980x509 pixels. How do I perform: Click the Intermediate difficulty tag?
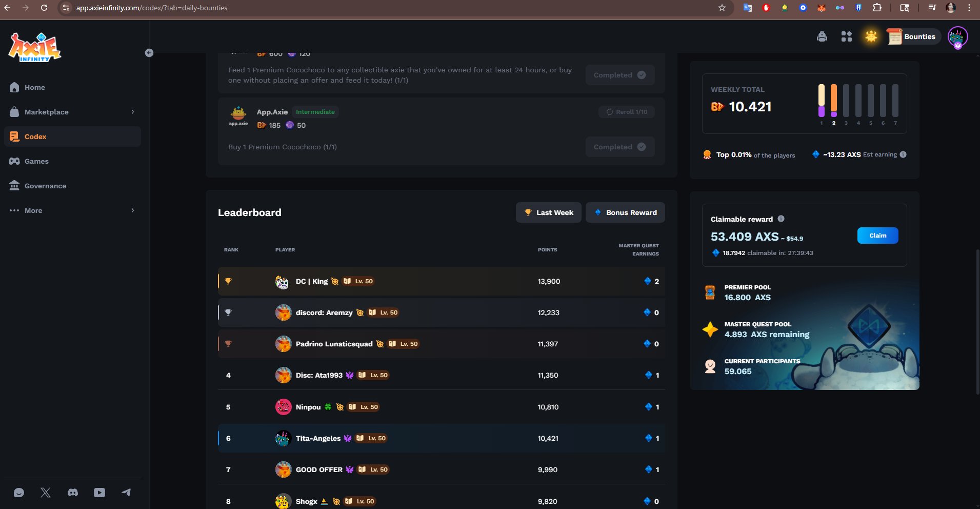[315, 112]
